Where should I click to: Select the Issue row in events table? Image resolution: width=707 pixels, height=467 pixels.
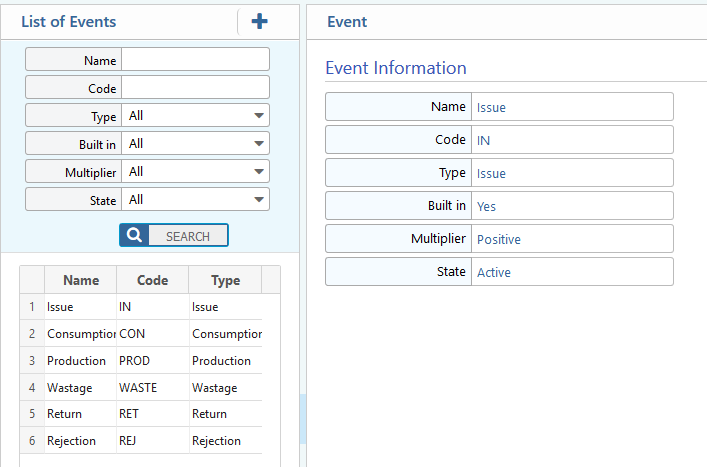click(x=141, y=307)
